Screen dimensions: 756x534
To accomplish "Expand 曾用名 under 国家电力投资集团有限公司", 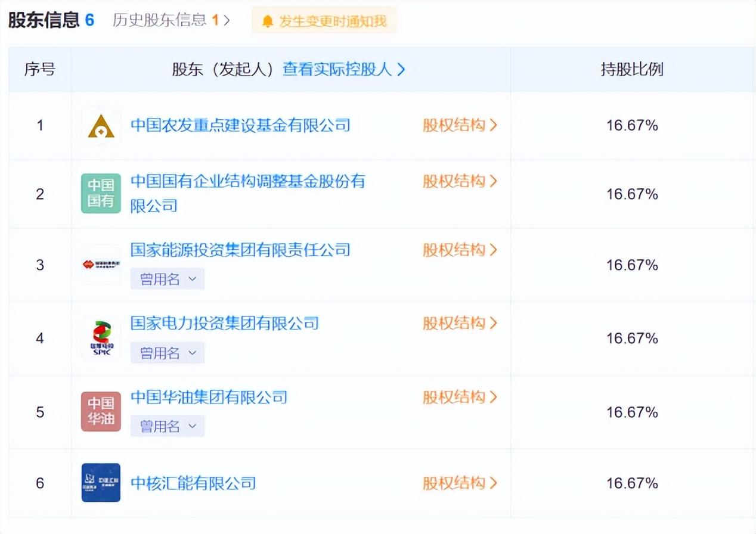I will (x=168, y=353).
